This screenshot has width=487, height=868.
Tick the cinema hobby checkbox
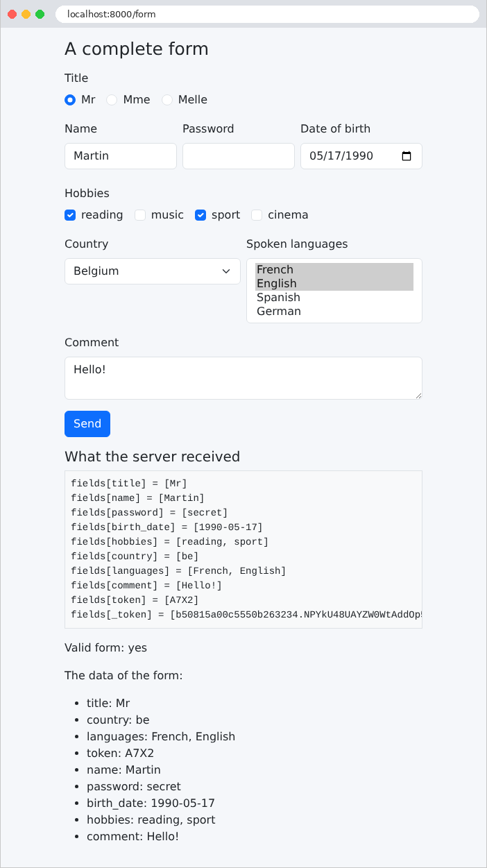point(257,215)
